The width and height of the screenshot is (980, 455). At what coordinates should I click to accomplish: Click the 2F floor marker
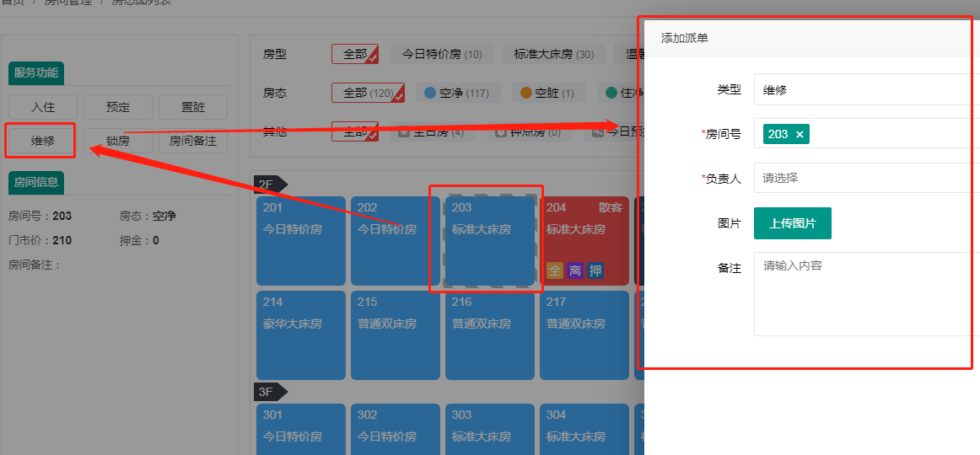point(270,185)
